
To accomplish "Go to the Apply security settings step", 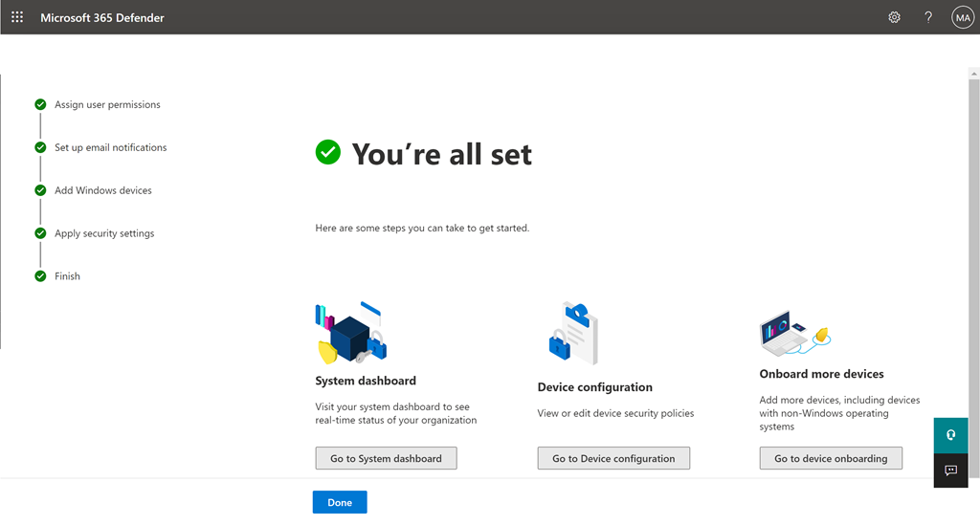I will pos(103,233).
